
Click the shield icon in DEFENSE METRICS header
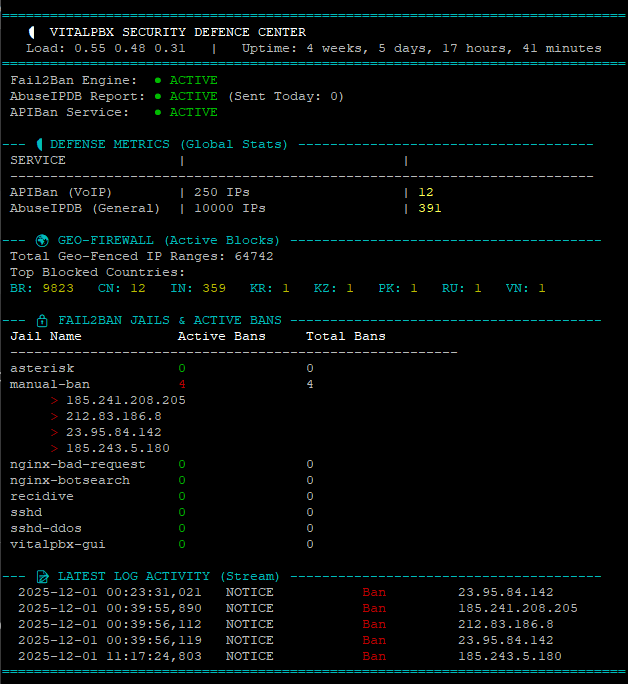point(40,144)
